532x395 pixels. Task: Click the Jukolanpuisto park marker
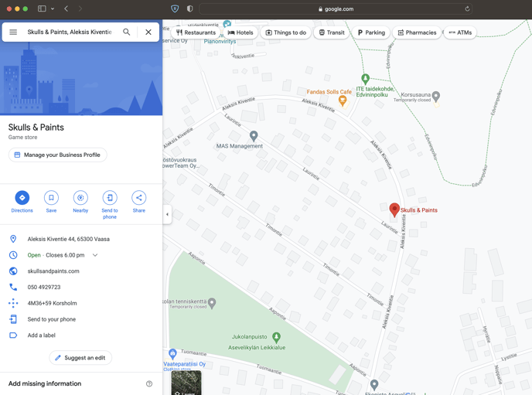tap(277, 337)
